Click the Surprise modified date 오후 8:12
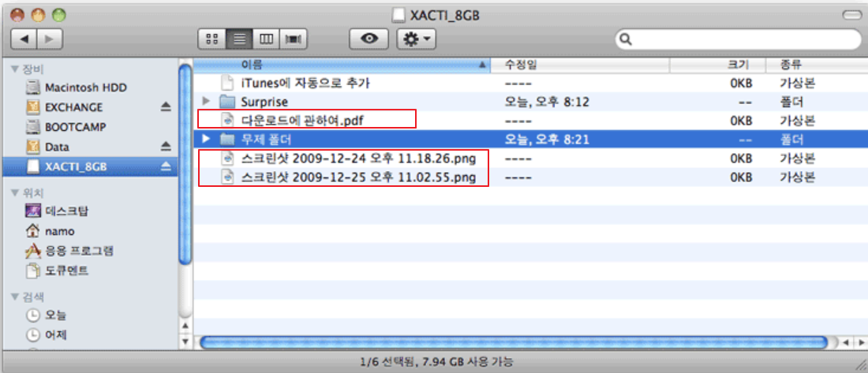Screen dimensions: 868x373 pyautogui.click(x=546, y=102)
